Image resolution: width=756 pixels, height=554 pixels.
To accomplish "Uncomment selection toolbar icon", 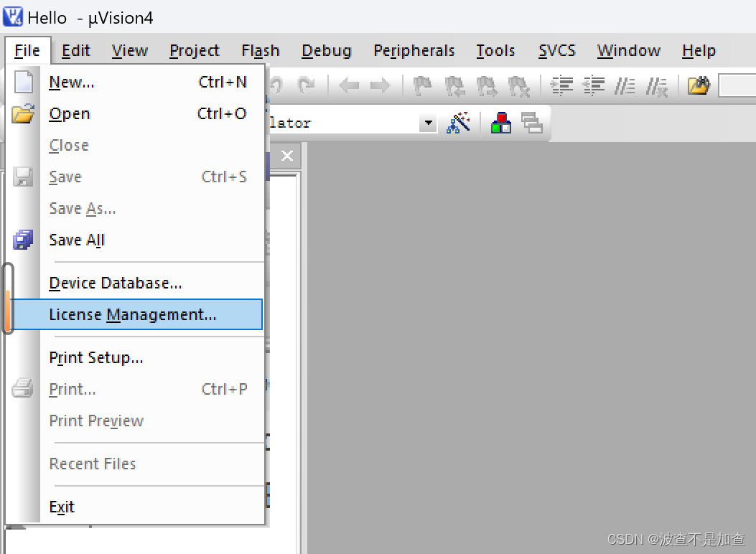I will point(657,87).
